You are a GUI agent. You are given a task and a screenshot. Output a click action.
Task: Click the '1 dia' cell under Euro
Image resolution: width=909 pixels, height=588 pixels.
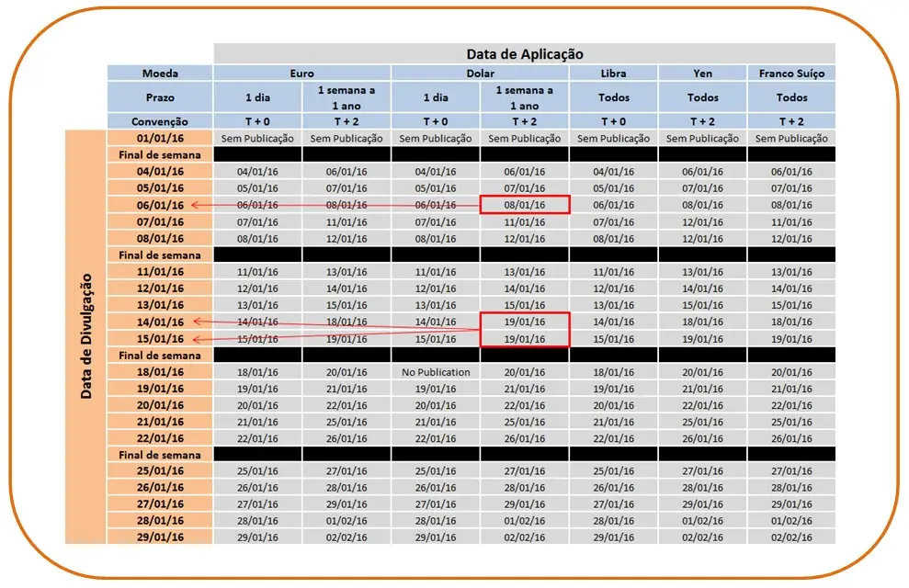(257, 97)
